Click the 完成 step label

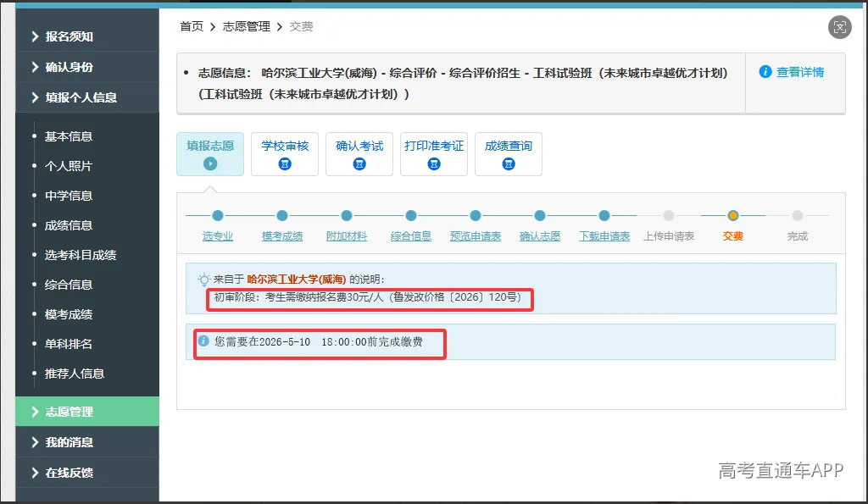pyautogui.click(x=798, y=236)
